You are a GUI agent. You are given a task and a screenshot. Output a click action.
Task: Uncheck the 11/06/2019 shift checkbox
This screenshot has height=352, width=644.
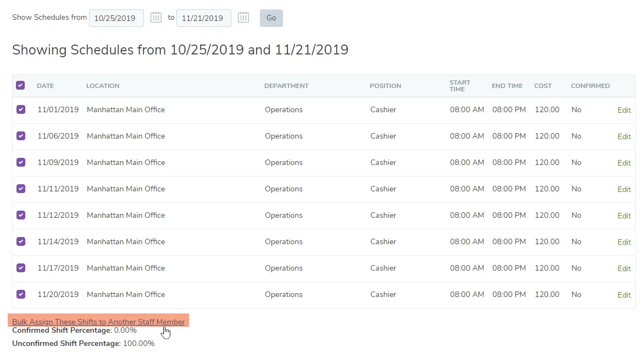click(21, 136)
